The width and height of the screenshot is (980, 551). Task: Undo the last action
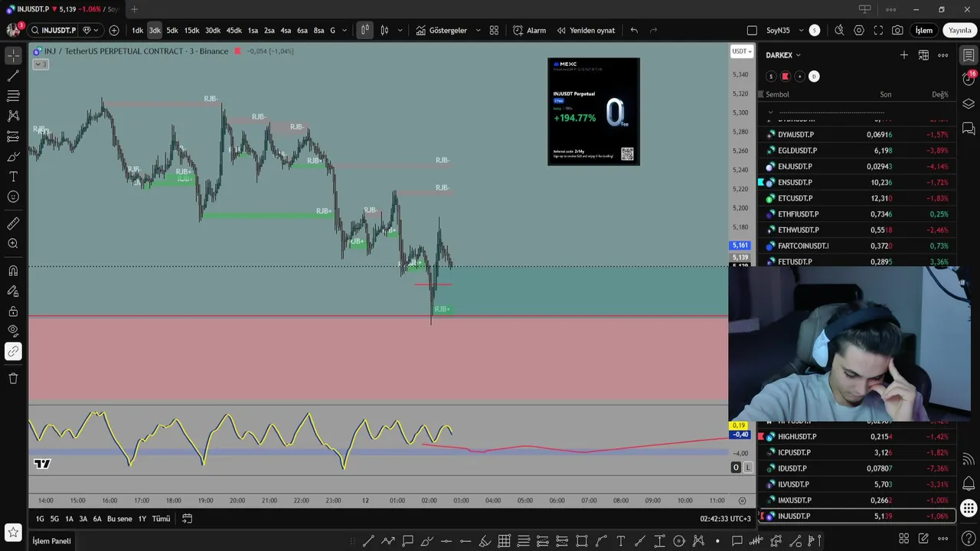[x=634, y=31]
